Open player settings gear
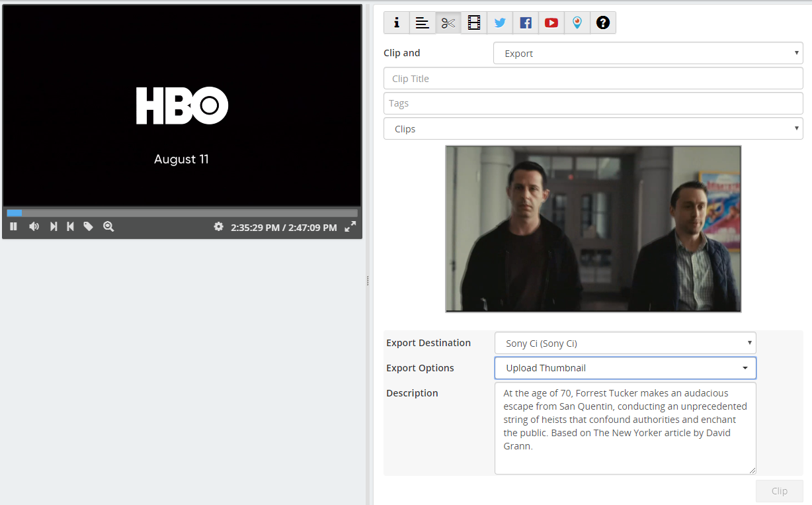The width and height of the screenshot is (812, 505). (x=218, y=226)
